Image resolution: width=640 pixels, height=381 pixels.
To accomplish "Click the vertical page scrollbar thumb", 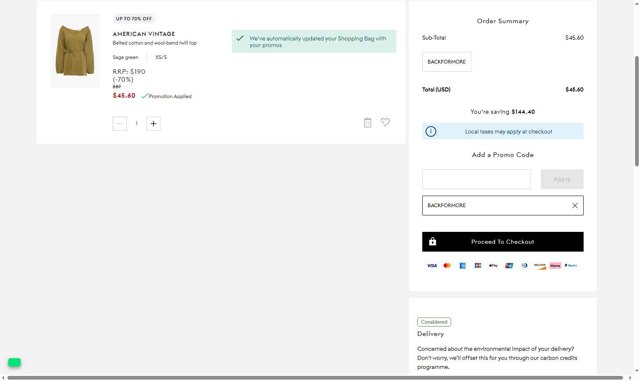I will (x=637, y=111).
